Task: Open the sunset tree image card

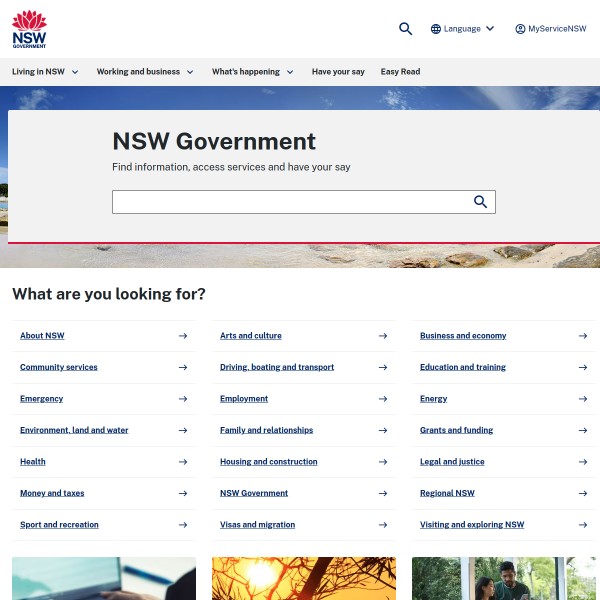Action: [303, 579]
